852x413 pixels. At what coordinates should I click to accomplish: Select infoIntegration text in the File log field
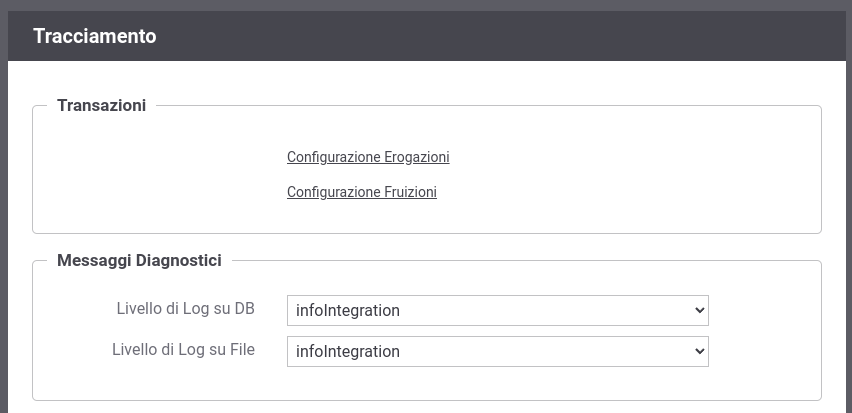348,352
